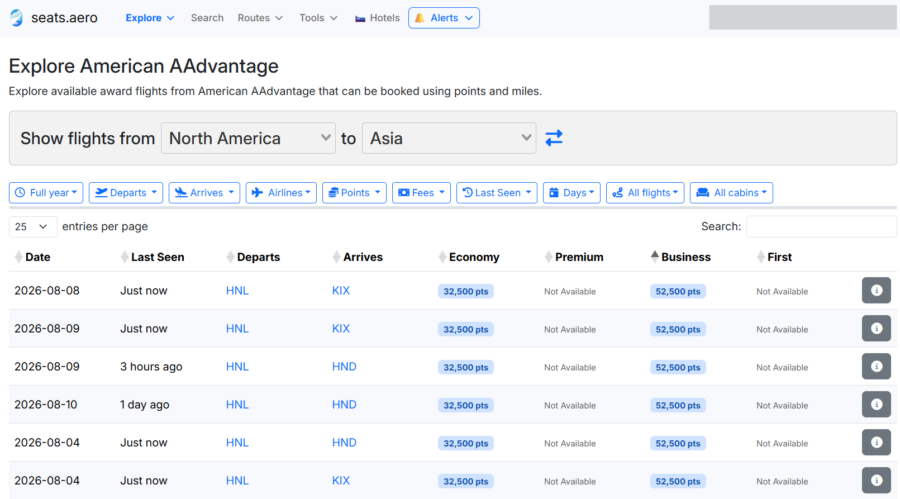Open the Days filter dropdown
This screenshot has height=499, width=900.
(x=572, y=193)
